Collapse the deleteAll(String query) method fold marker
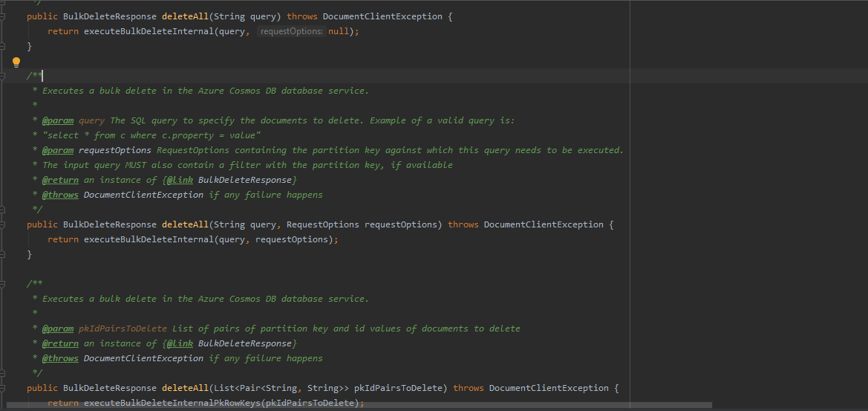 [3, 16]
